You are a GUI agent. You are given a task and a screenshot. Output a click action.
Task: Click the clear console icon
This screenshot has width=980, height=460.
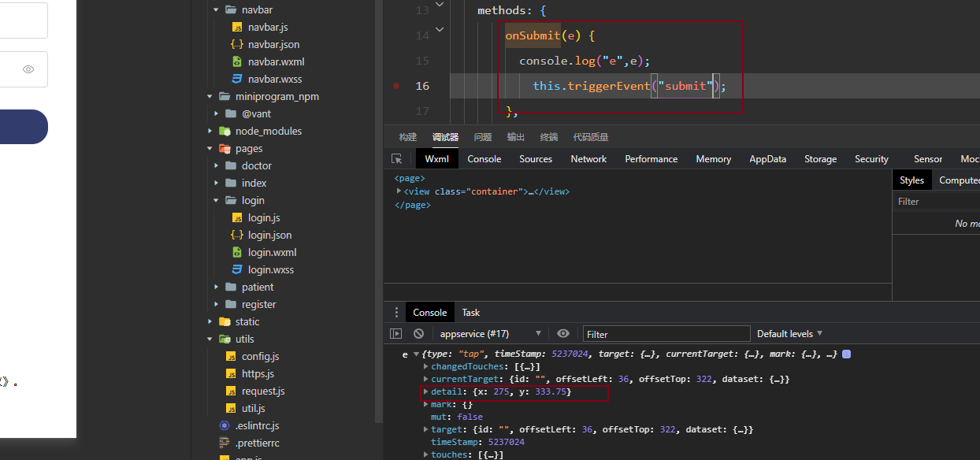tap(418, 334)
